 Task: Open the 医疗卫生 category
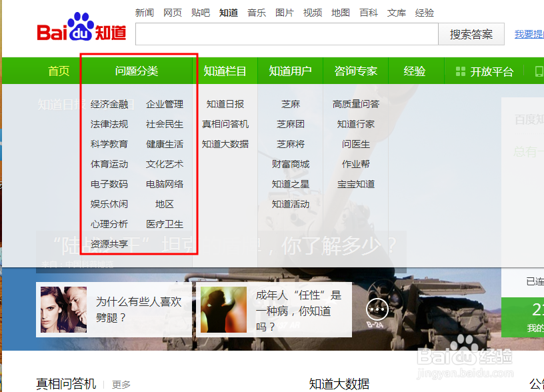point(165,224)
